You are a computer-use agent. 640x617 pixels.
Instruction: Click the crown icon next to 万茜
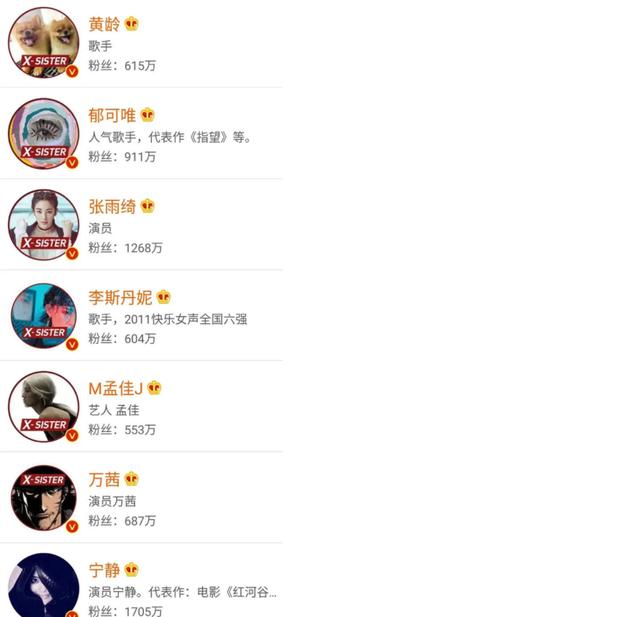point(131,479)
